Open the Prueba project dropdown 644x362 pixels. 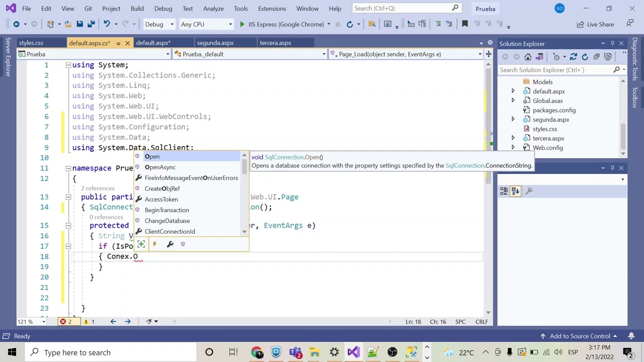tap(95, 54)
